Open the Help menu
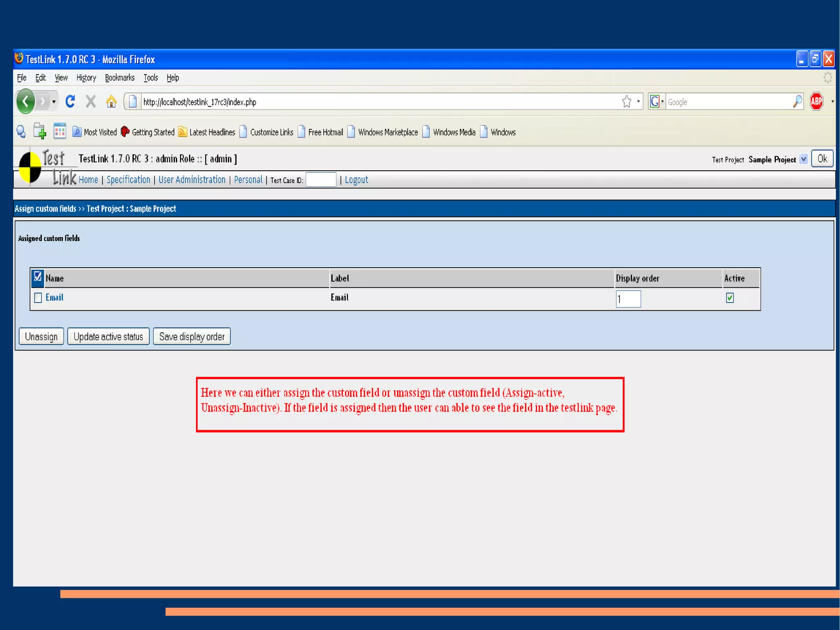This screenshot has width=840, height=630. coord(173,78)
